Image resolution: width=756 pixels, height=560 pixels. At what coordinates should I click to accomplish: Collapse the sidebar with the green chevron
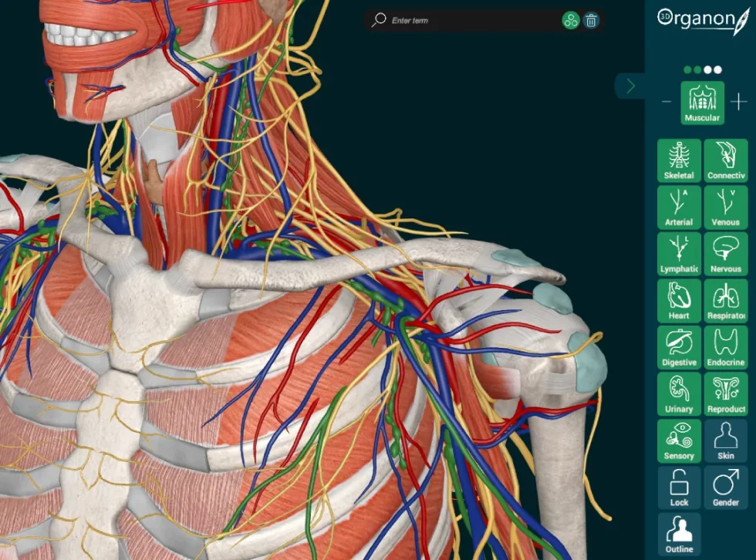(630, 86)
